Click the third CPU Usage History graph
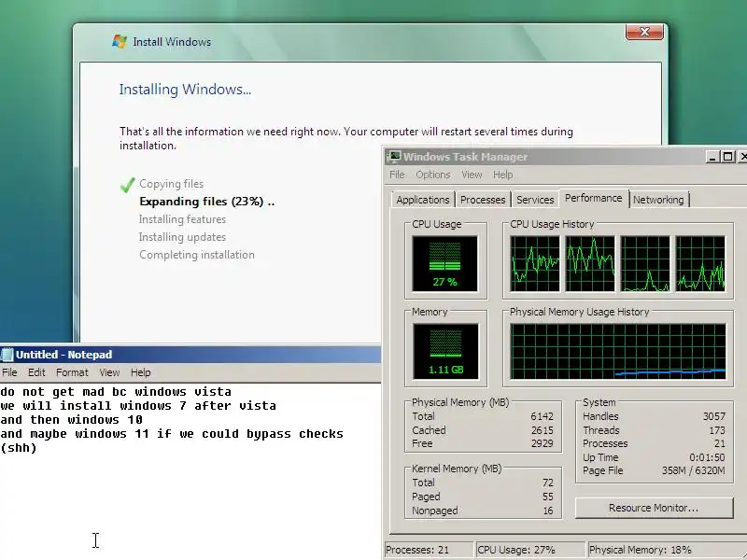 point(645,263)
